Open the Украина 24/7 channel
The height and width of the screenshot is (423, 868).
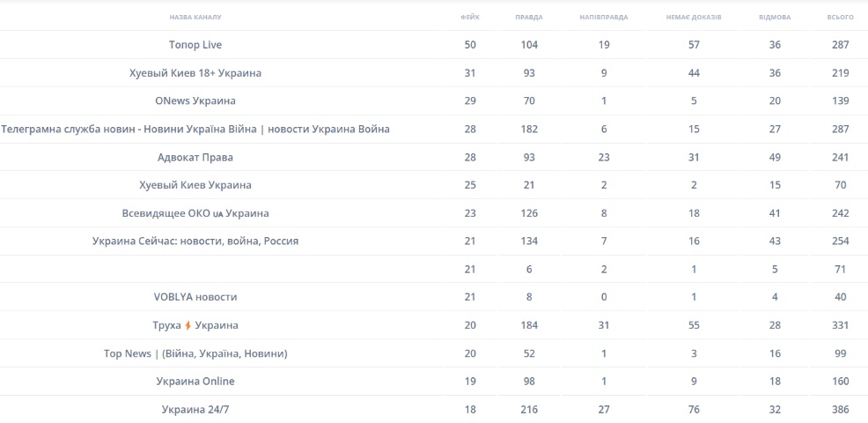[195, 410]
